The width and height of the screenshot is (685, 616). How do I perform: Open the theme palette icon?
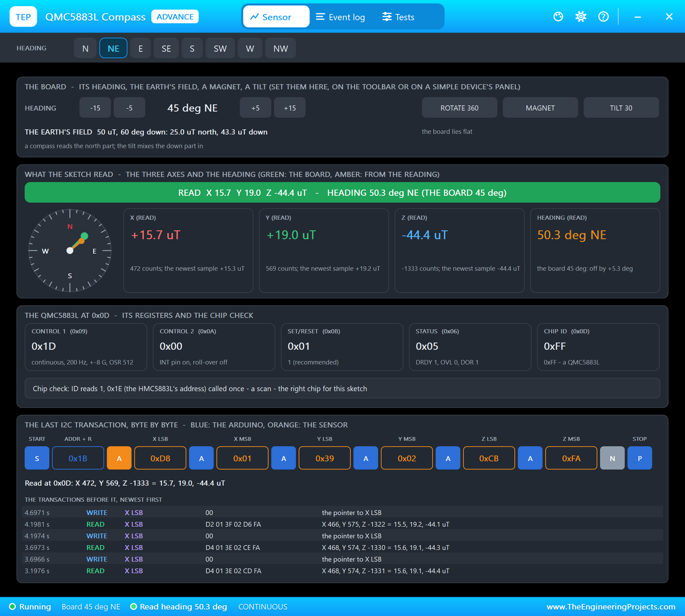[x=558, y=16]
